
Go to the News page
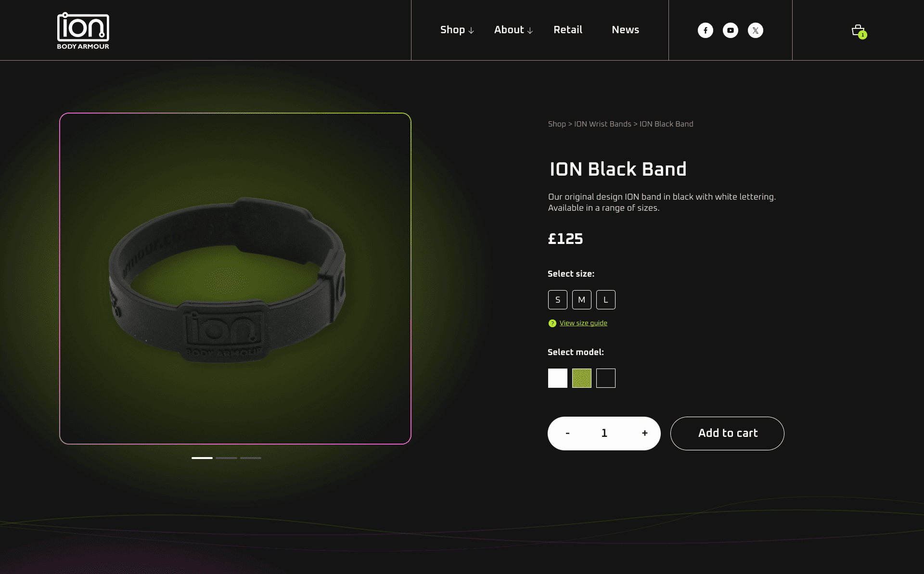click(626, 30)
